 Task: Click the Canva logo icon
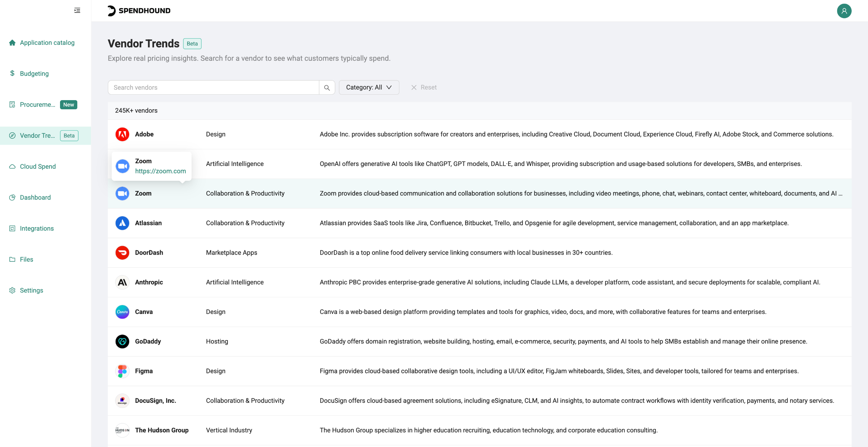(x=122, y=312)
